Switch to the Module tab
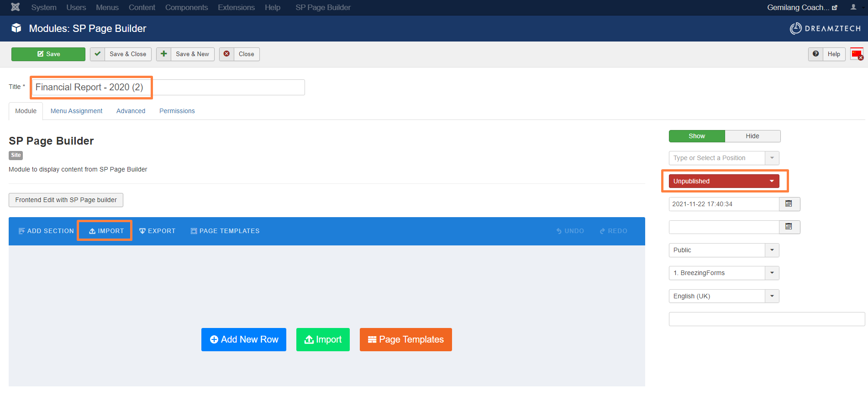This screenshot has width=868, height=411. coord(26,111)
